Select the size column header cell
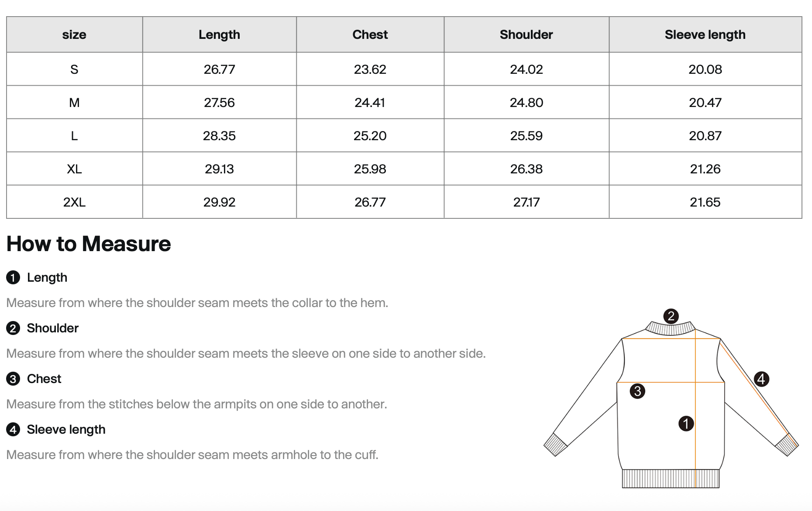812x511 pixels. coord(74,35)
